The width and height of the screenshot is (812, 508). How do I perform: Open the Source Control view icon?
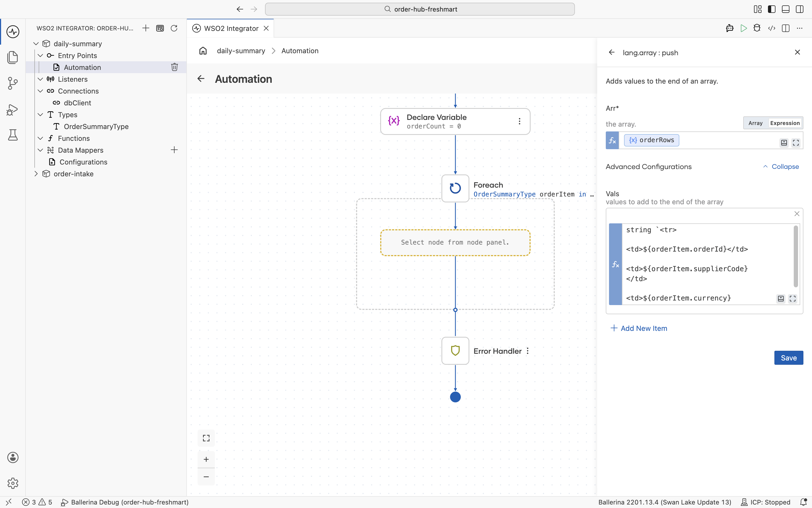click(13, 83)
